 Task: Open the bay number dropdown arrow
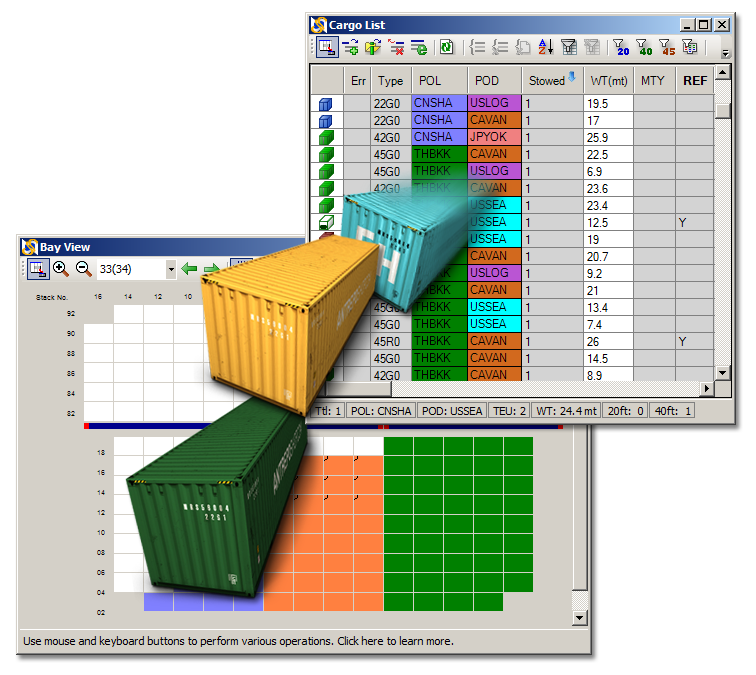pyautogui.click(x=171, y=269)
